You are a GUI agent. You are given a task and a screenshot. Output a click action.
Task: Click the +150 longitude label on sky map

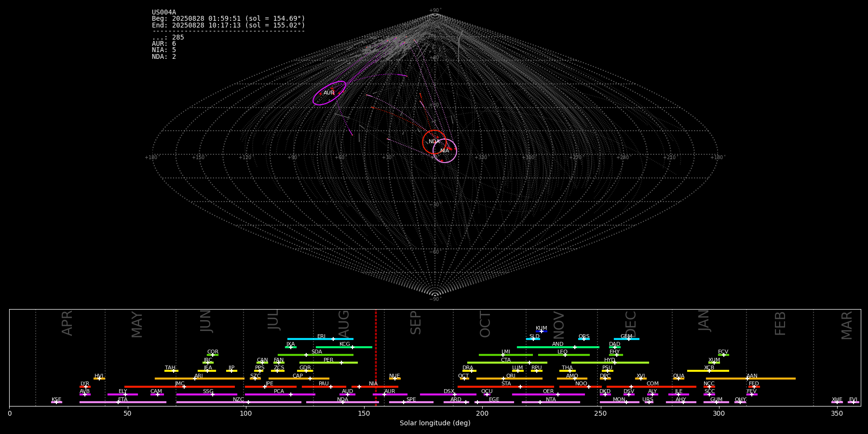[x=198, y=158]
